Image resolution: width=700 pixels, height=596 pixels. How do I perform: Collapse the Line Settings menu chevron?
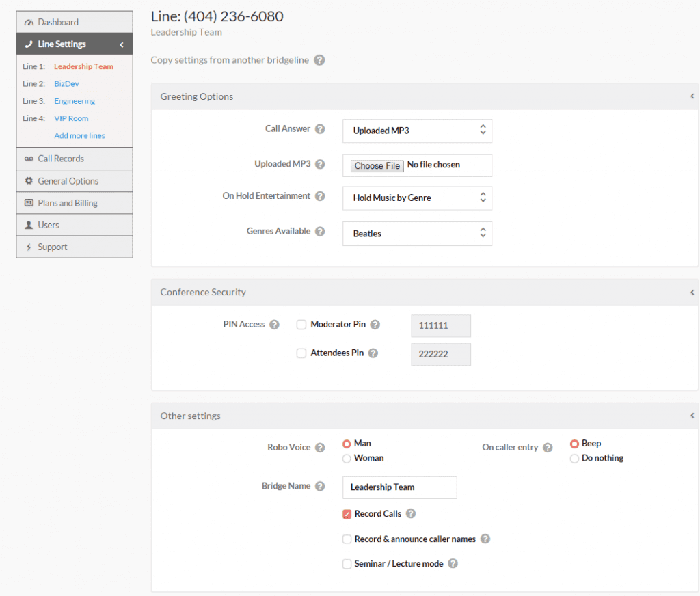tap(122, 44)
